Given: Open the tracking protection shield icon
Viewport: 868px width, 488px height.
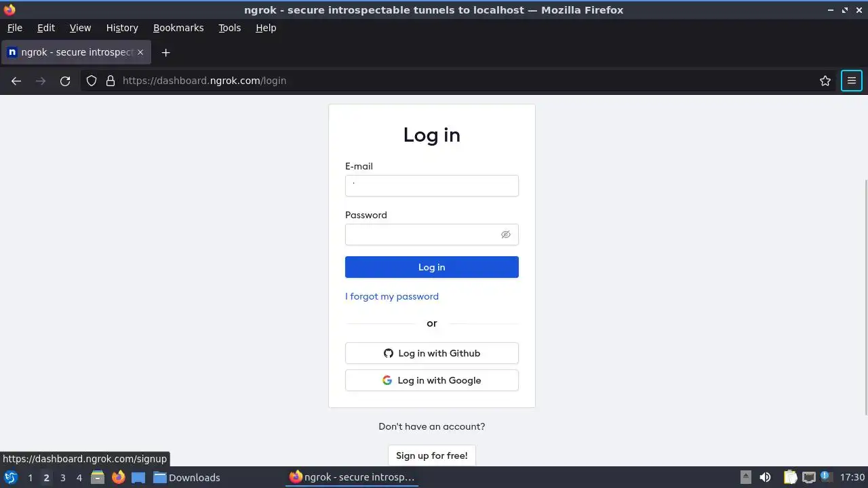Looking at the screenshot, I should pos(92,81).
